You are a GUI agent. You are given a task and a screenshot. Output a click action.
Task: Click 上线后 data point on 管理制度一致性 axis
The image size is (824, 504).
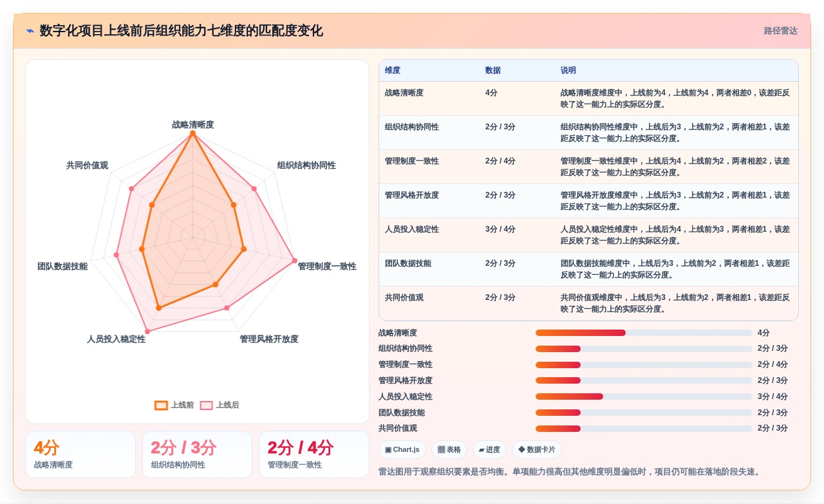tap(295, 261)
